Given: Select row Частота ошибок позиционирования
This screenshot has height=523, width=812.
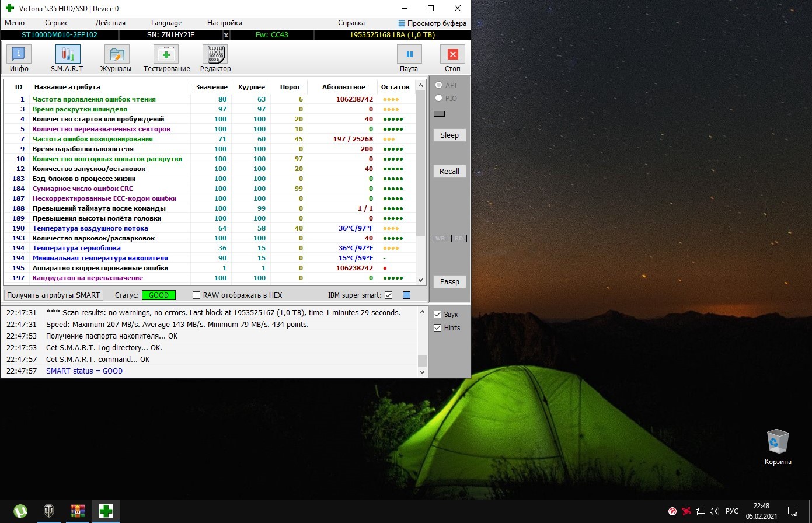Looking at the screenshot, I should pyautogui.click(x=210, y=139).
